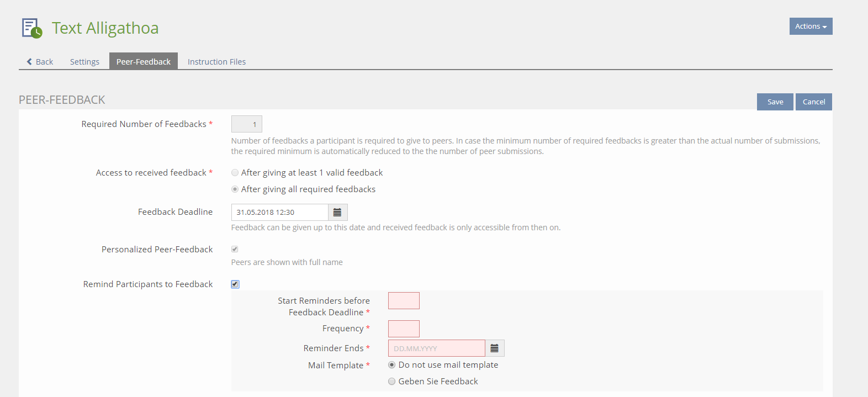Cancel the peer-feedback changes

813,102
